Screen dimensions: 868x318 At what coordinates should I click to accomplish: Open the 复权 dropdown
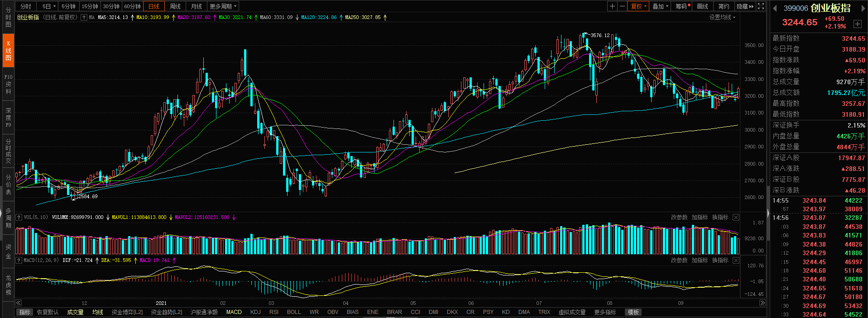point(638,6)
